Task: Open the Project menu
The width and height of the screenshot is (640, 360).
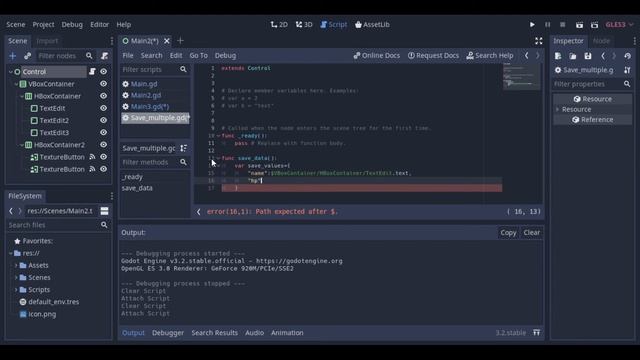Action: click(43, 24)
